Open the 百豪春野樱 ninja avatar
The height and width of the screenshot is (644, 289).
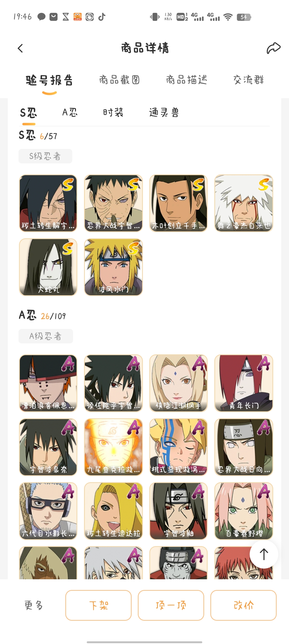click(244, 511)
